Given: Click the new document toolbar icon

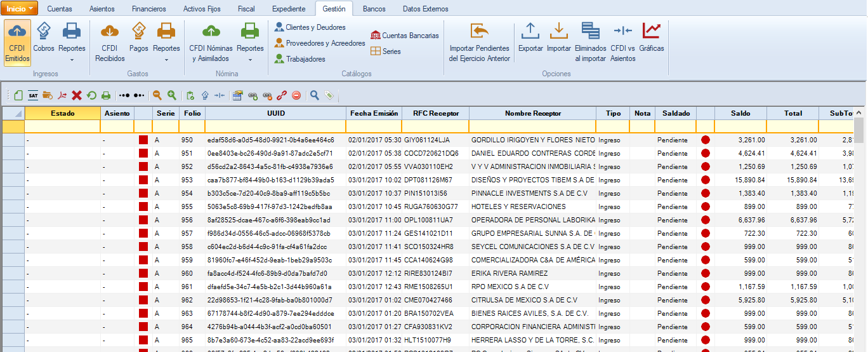Looking at the screenshot, I should pyautogui.click(x=18, y=95).
